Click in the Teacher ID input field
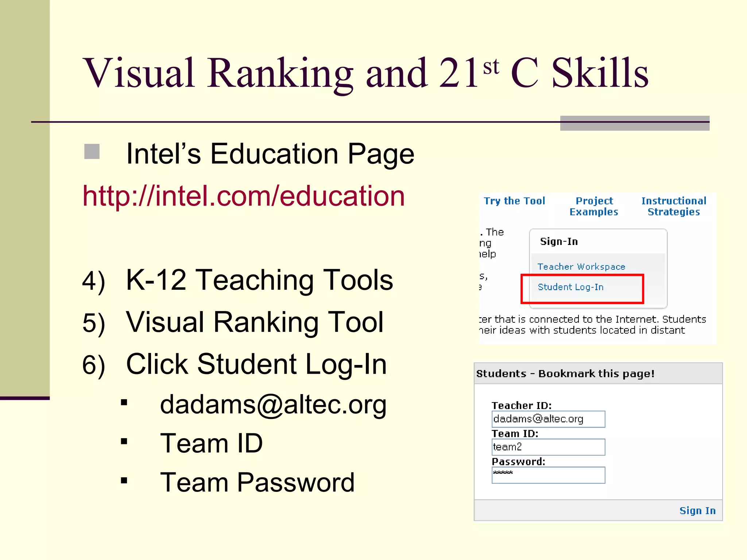Image resolution: width=747 pixels, height=560 pixels. (x=548, y=419)
